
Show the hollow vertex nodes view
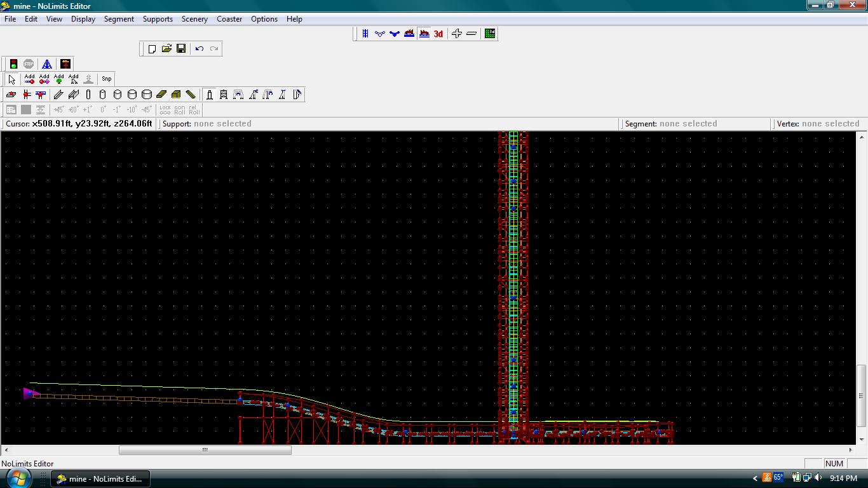click(380, 34)
